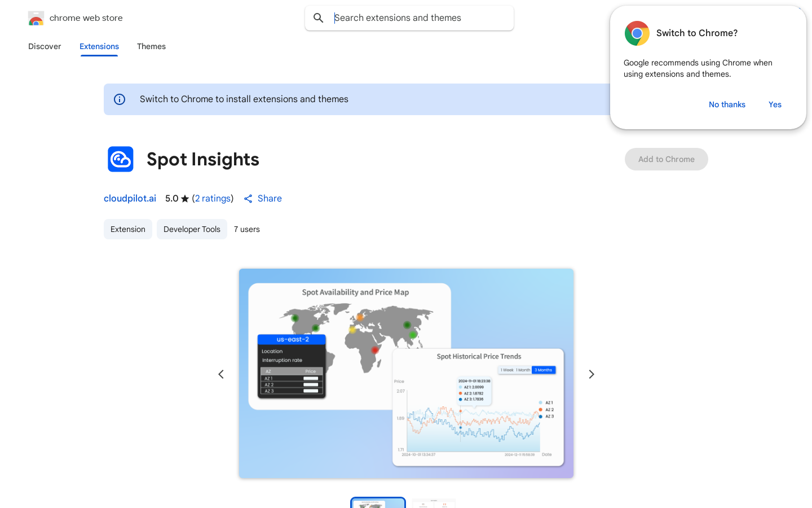
Task: Click the Share icon
Action: coord(248,199)
